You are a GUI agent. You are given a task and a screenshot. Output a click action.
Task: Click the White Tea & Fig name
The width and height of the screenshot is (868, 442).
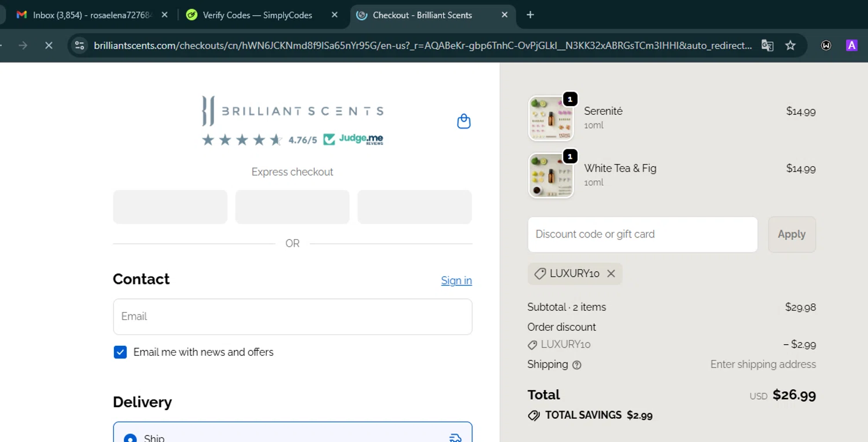pos(620,169)
